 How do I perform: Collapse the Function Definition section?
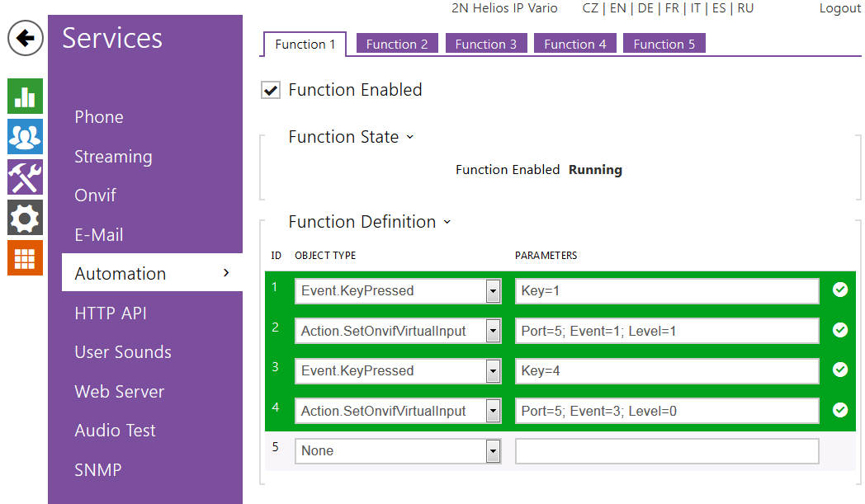click(447, 222)
